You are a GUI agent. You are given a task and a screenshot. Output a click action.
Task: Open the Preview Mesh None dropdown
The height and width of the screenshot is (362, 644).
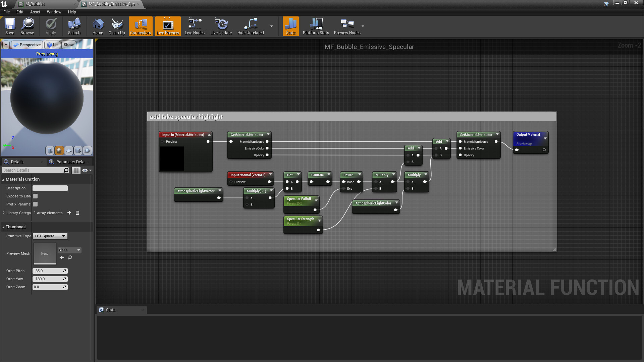pos(69,250)
